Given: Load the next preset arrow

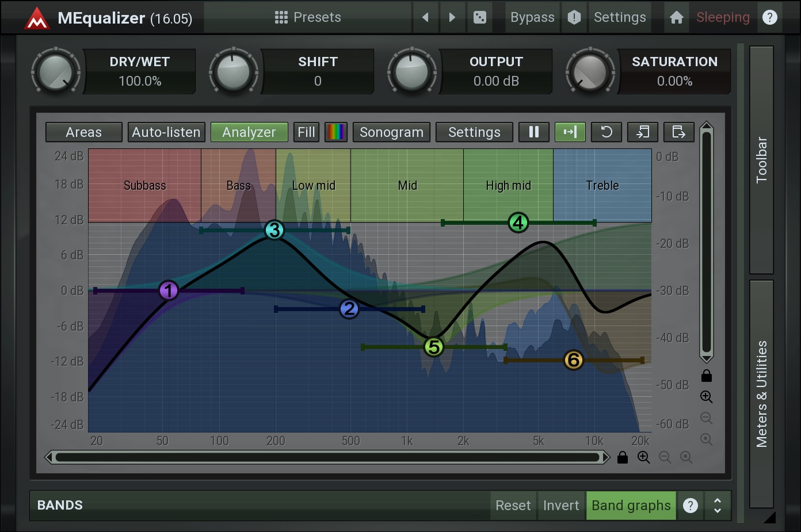Looking at the screenshot, I should tap(452, 17).
